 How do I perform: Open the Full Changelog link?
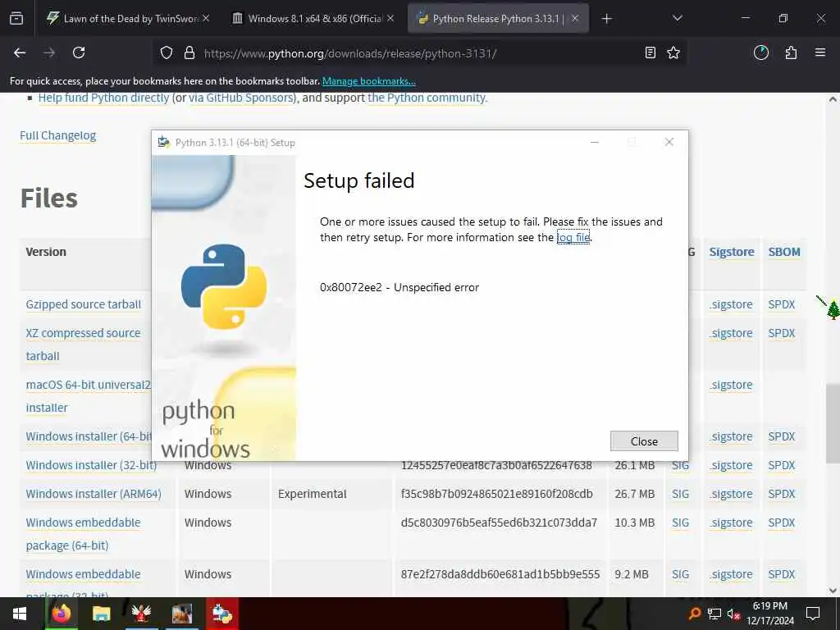[x=58, y=135]
